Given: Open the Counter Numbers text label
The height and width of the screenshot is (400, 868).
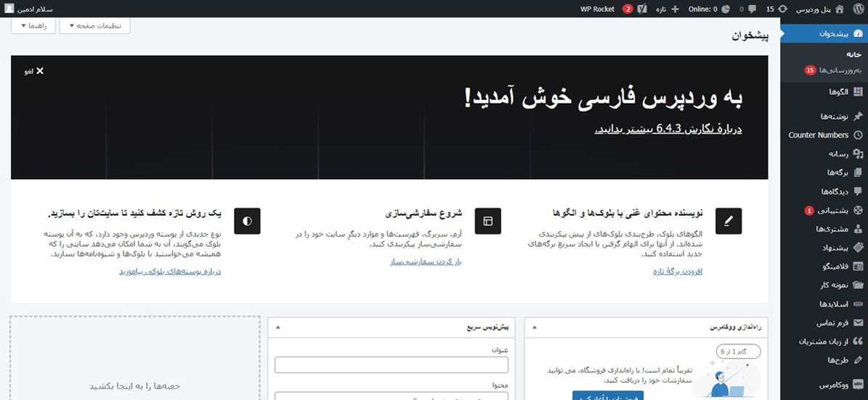Looking at the screenshot, I should 818,135.
